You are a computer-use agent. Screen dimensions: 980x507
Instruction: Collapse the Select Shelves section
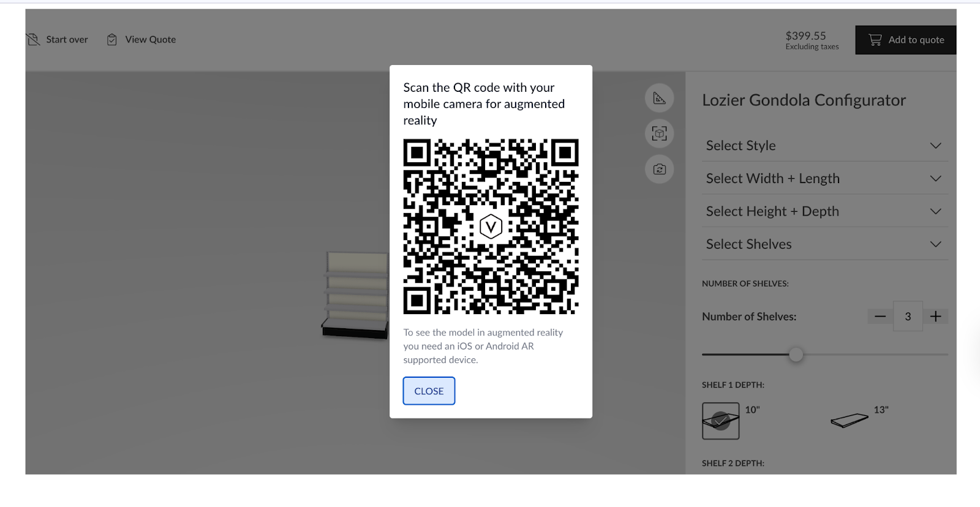coord(825,244)
